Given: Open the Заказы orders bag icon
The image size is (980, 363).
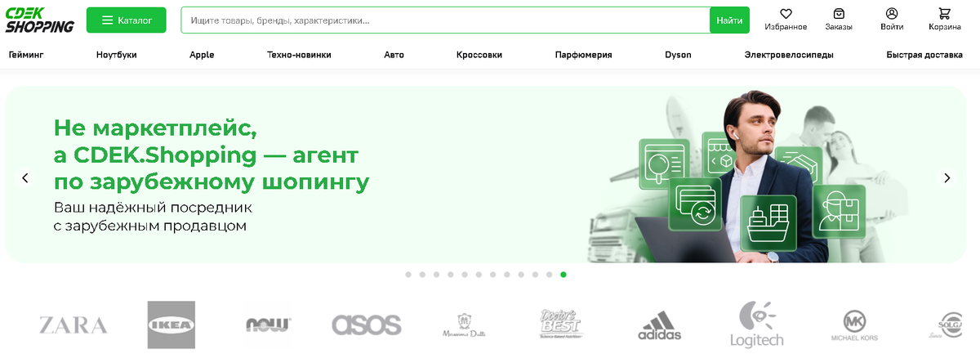Looking at the screenshot, I should coord(839,14).
